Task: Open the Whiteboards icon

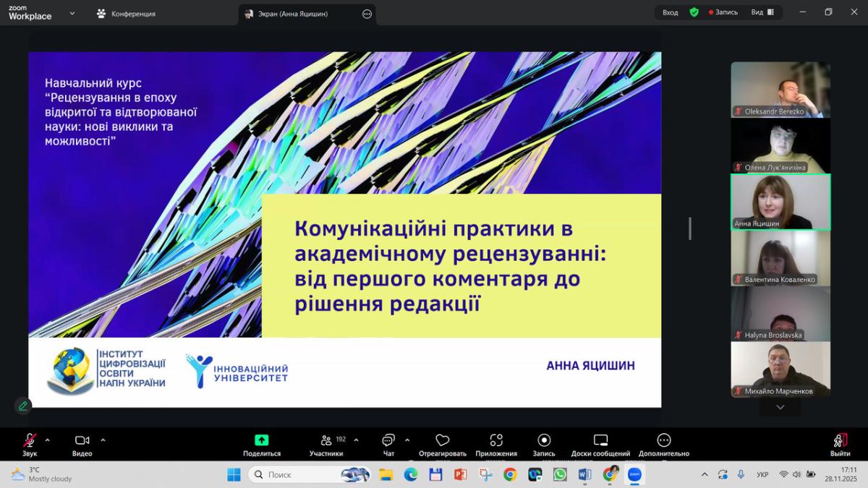Action: pyautogui.click(x=600, y=440)
